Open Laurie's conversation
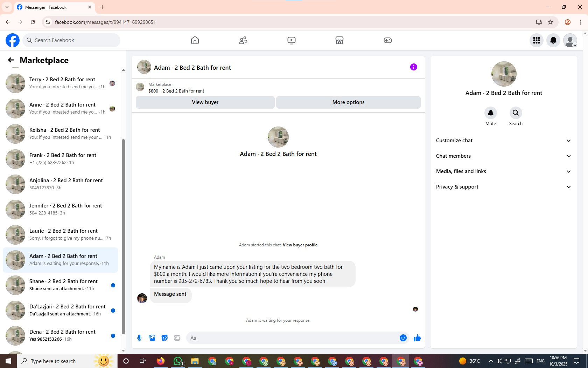 60,235
